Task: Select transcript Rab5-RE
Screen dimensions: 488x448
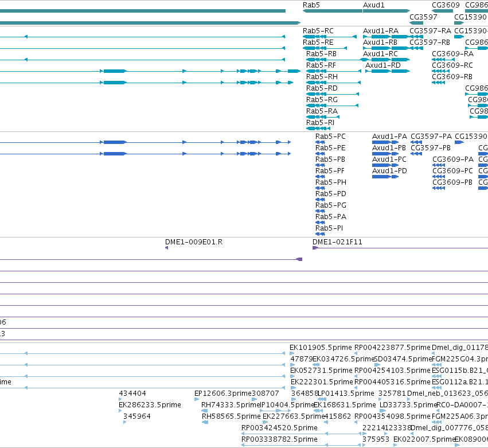Action: [x=318, y=42]
